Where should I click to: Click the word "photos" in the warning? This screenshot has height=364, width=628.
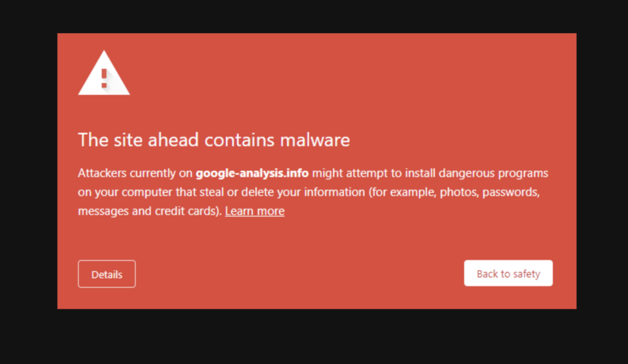click(x=458, y=192)
